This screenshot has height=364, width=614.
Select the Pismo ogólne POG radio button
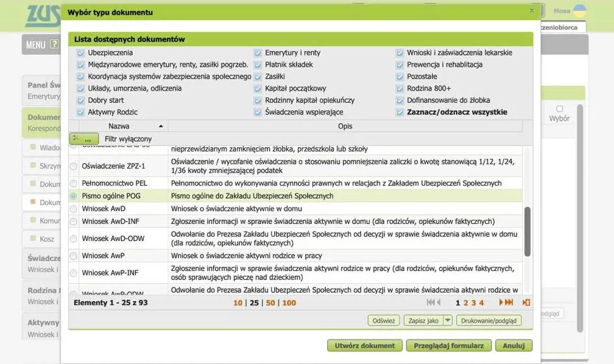tap(74, 196)
